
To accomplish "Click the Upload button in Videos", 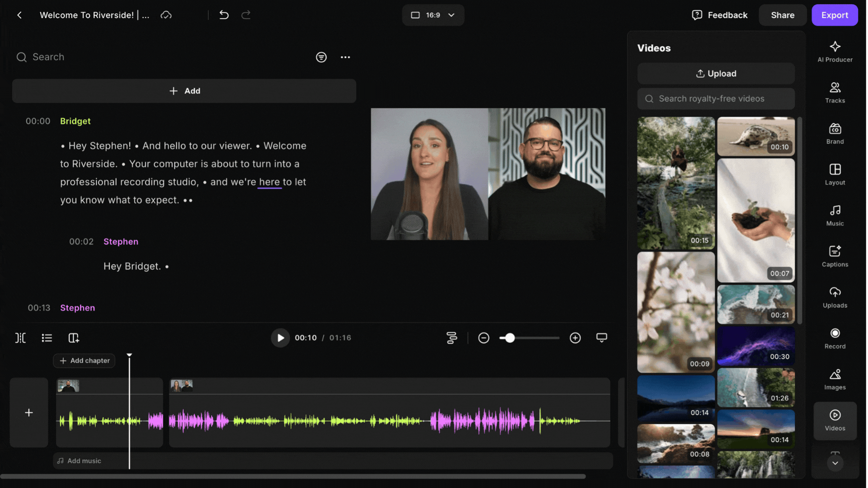I will [716, 74].
